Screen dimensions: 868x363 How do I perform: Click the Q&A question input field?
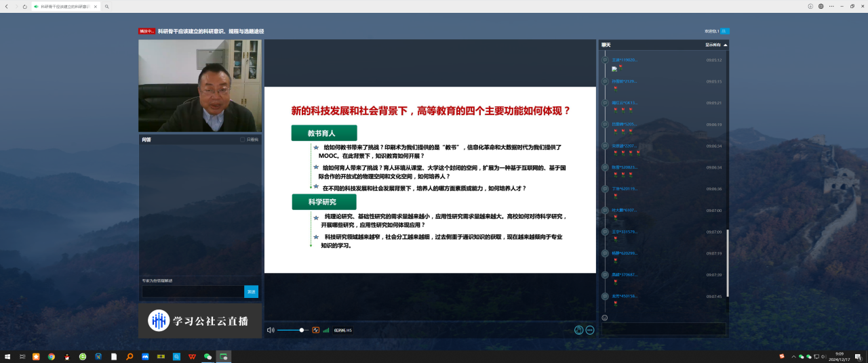193,291
